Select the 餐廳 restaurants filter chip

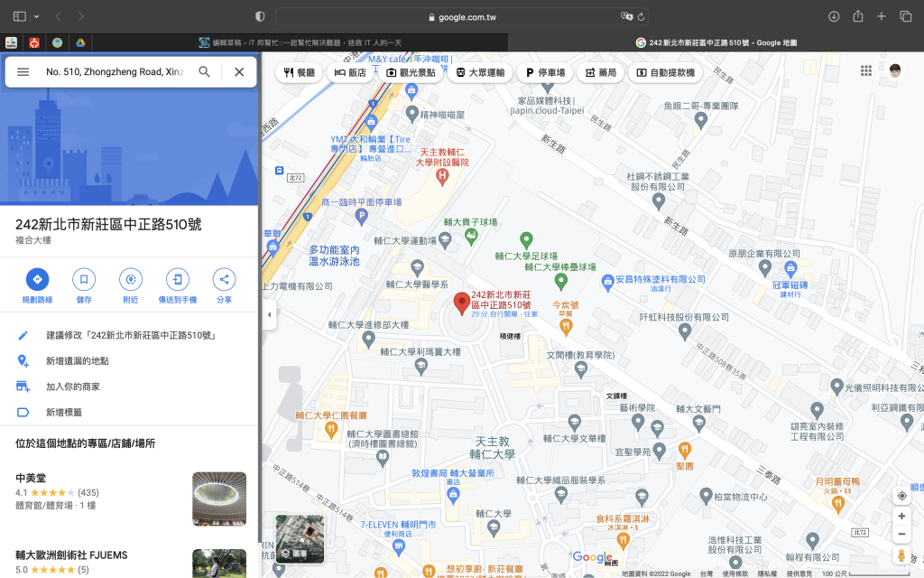click(300, 72)
